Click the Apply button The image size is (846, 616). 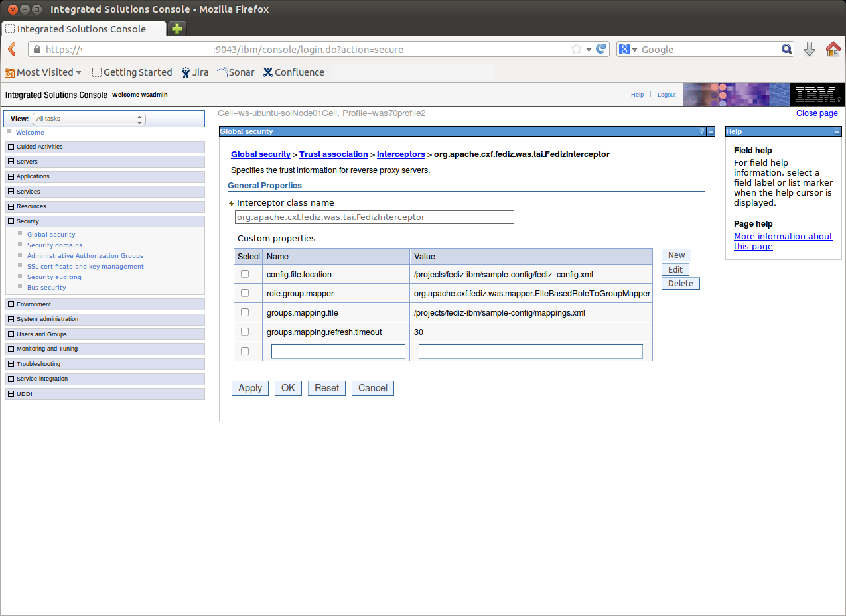pos(250,388)
